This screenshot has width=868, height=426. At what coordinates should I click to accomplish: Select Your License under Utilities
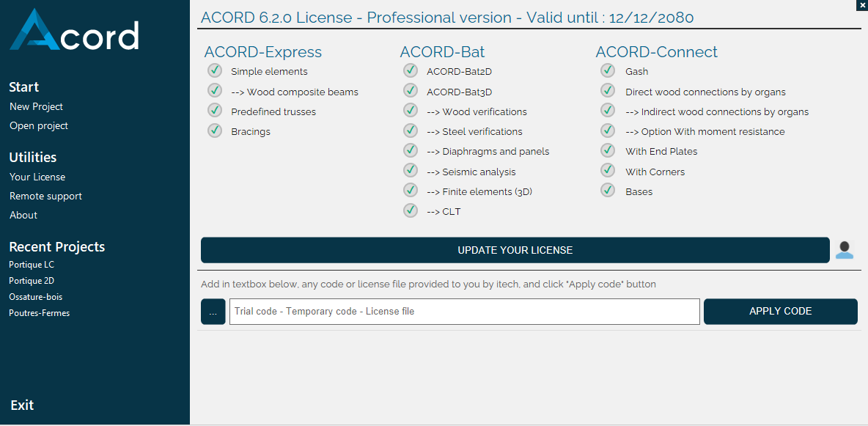point(37,177)
